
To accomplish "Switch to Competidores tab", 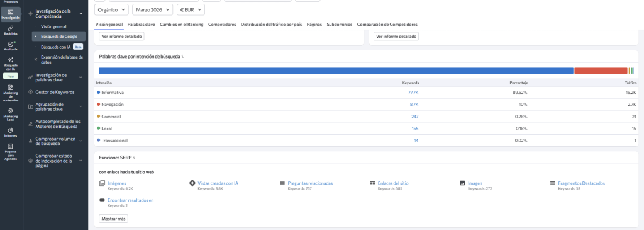I will coord(222,25).
